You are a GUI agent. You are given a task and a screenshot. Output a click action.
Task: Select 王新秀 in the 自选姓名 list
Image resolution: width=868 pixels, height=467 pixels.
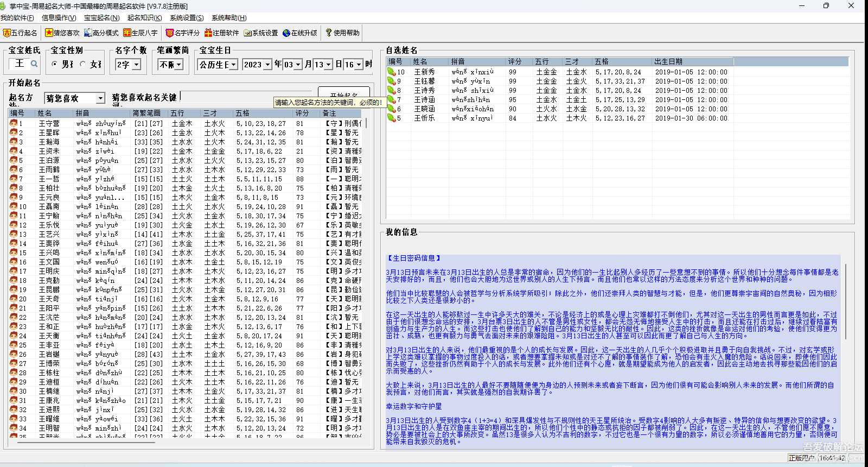[424, 72]
